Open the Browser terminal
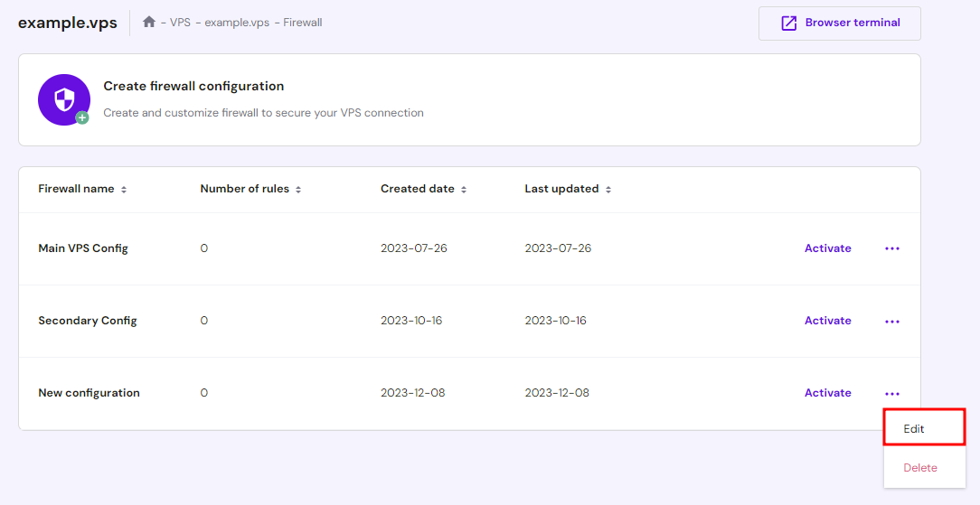Viewport: 980px width, 505px height. coord(852,23)
